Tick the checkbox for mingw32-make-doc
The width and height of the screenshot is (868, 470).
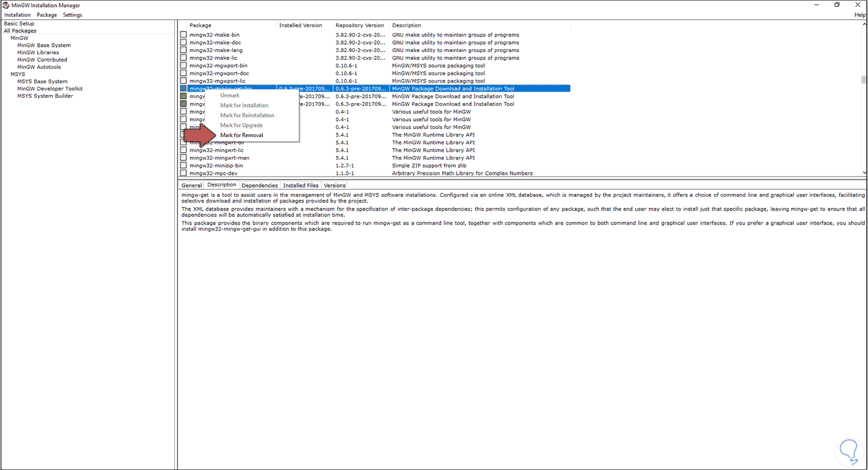pos(183,42)
